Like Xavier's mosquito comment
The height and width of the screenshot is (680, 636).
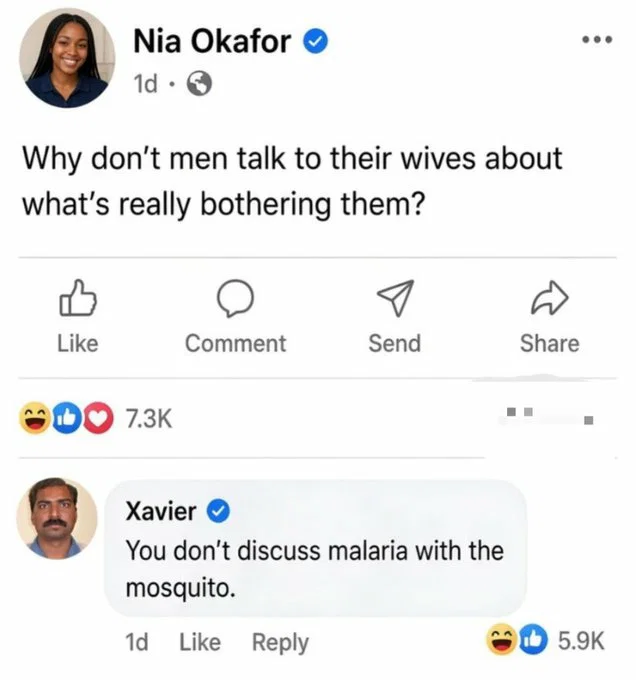click(x=200, y=642)
